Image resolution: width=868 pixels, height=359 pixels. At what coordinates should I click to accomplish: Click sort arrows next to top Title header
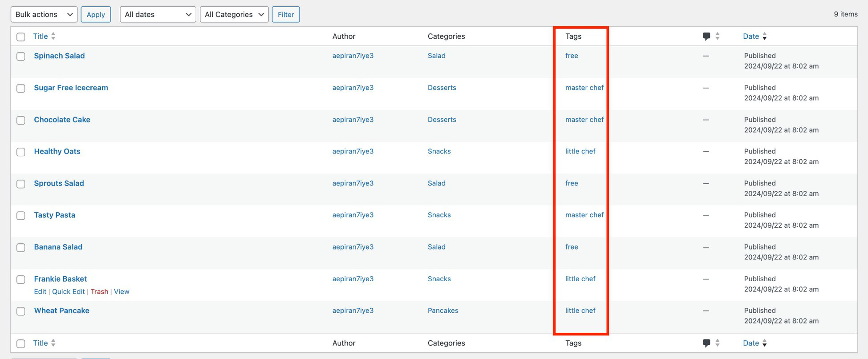click(53, 36)
